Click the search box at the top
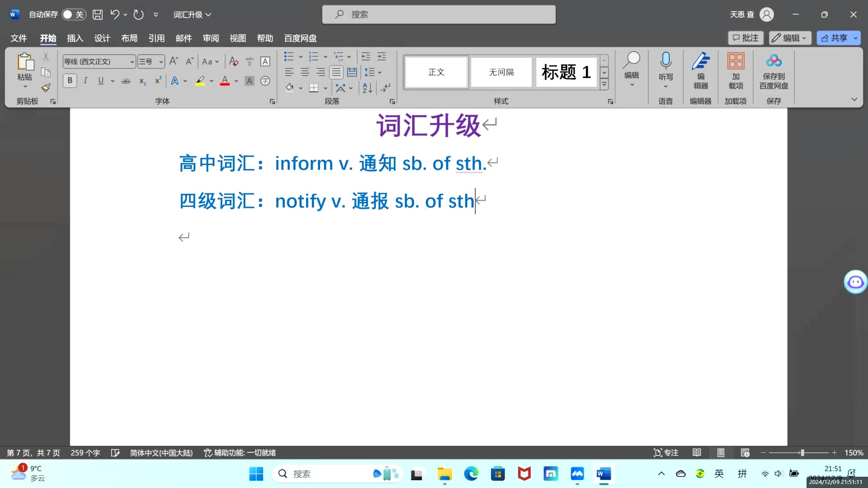 (439, 14)
